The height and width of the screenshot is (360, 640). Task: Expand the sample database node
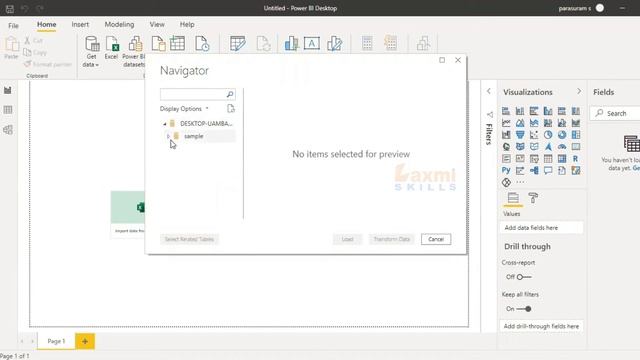click(169, 136)
